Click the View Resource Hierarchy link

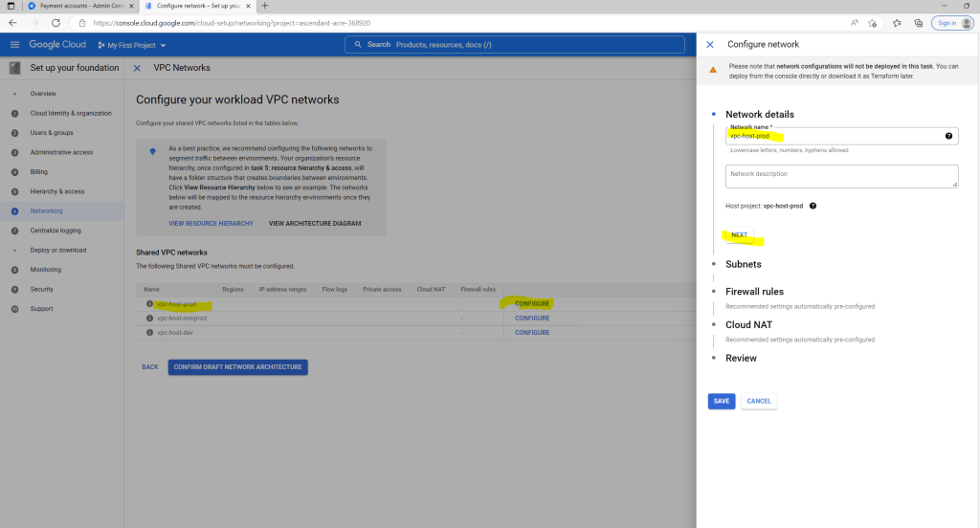coord(211,223)
